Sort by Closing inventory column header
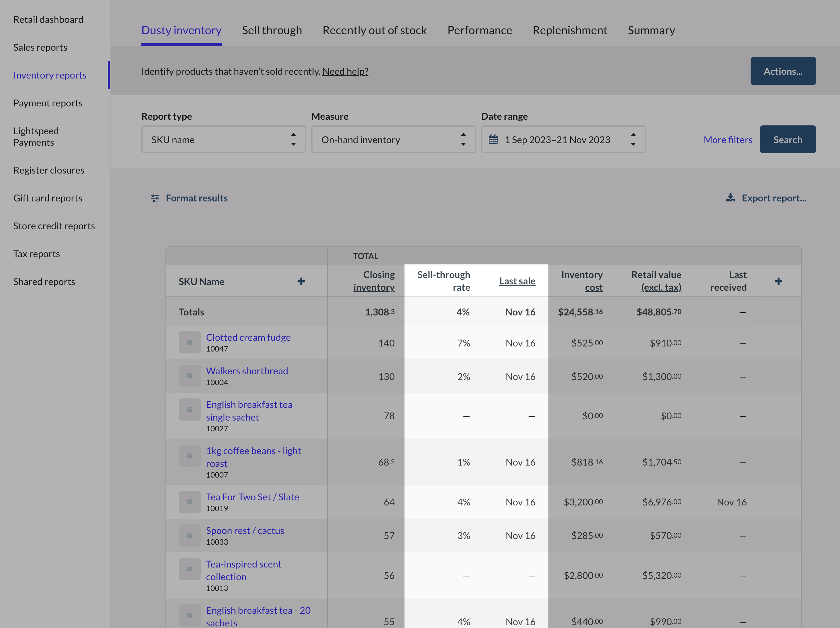840x628 pixels. click(x=374, y=281)
